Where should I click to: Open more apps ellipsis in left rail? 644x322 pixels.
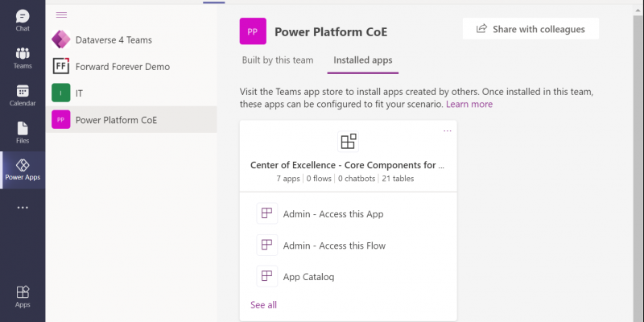tap(23, 208)
